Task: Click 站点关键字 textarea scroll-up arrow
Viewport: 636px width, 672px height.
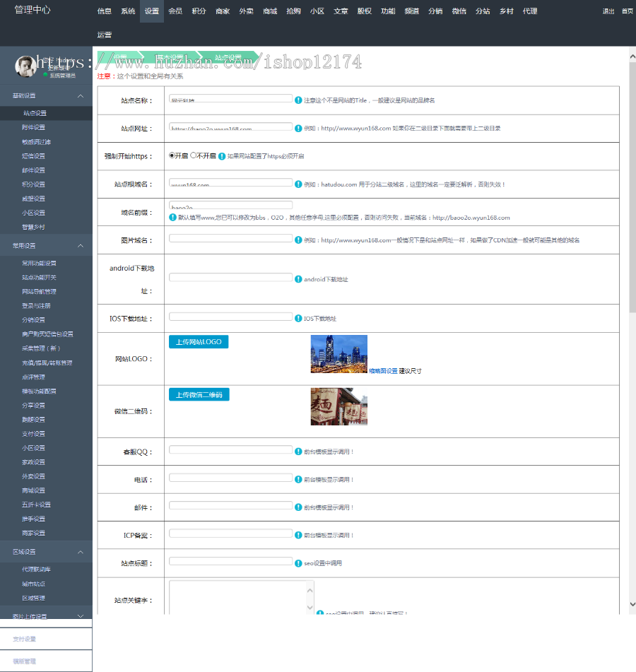Action: [x=310, y=591]
